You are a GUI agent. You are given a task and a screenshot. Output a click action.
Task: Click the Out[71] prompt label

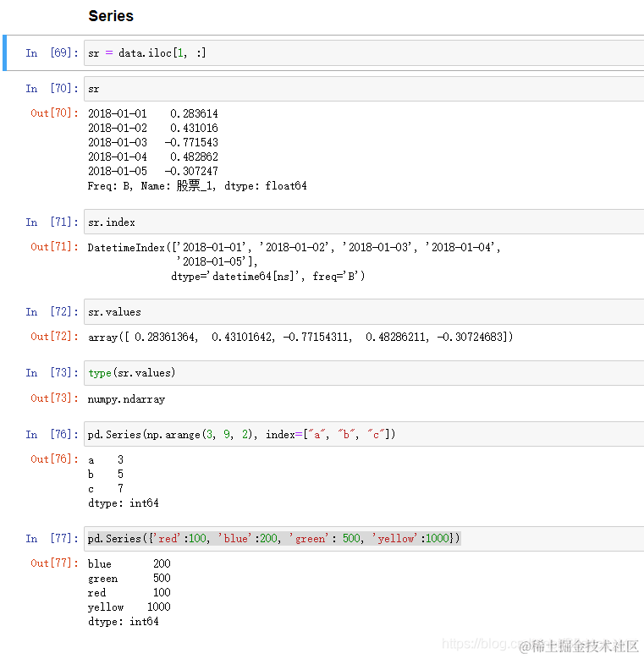54,247
